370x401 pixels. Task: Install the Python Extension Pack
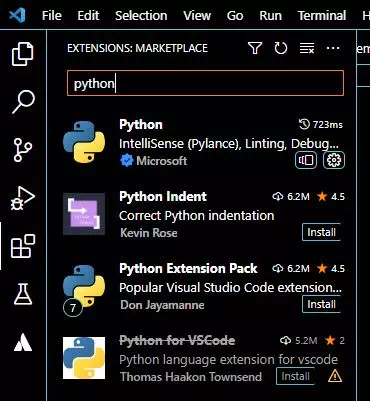(321, 304)
